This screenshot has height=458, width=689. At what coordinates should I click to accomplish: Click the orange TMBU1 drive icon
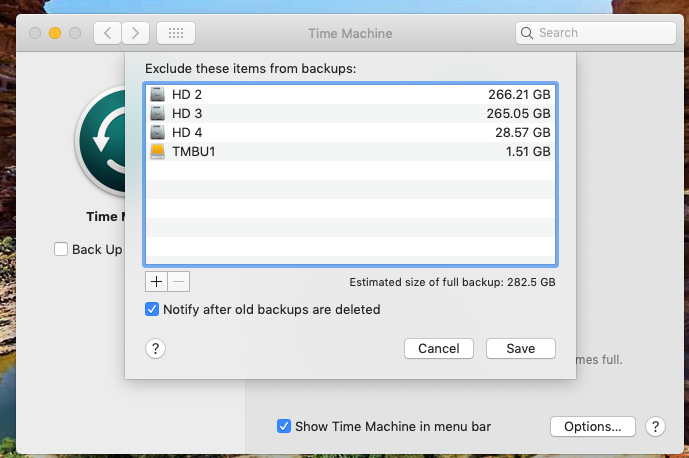coord(157,151)
